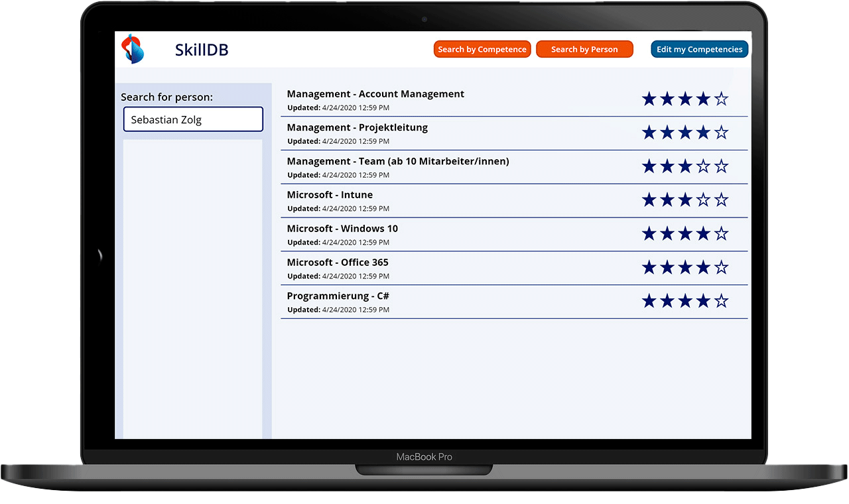Click the Search for person input field
Screen dimensions: 849x504
(x=193, y=119)
